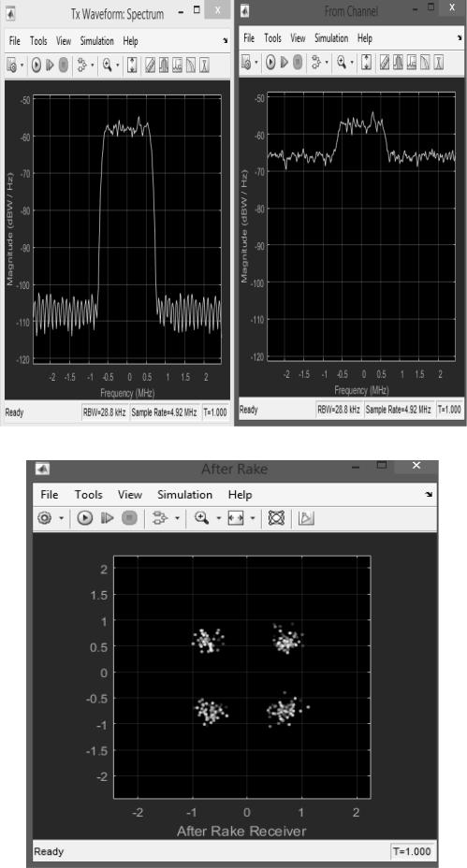Screen dimensions: 467x868
Task: Open Simulation menu in From Channel window
Action: pyautogui.click(x=331, y=38)
